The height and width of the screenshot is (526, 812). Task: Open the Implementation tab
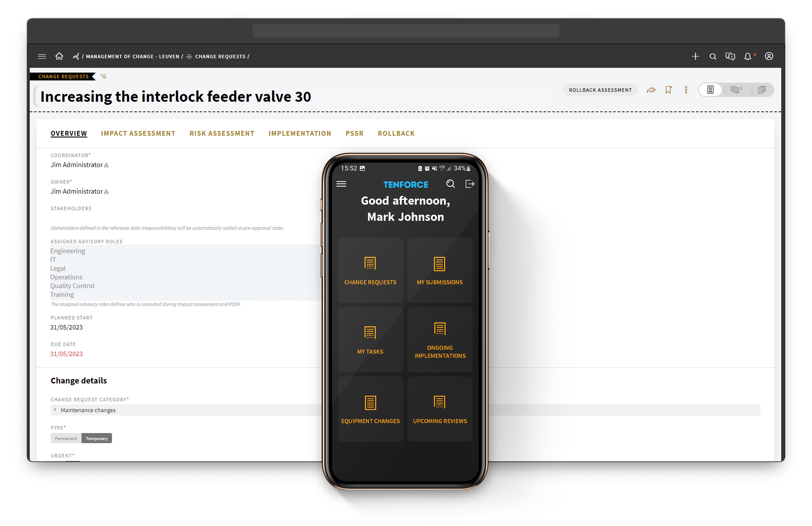pyautogui.click(x=300, y=133)
